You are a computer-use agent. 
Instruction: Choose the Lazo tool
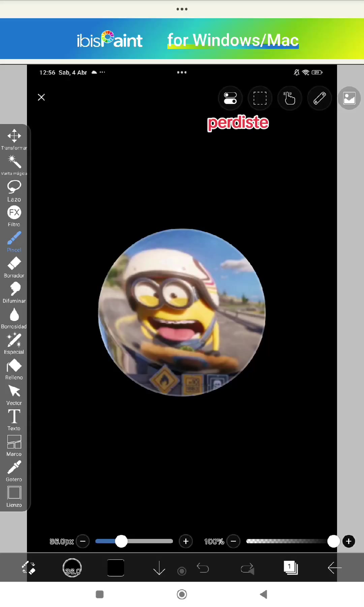(x=14, y=191)
